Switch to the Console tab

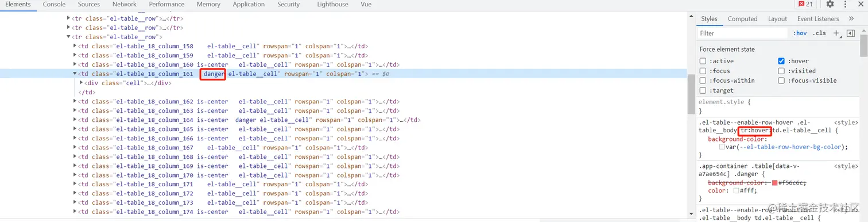coord(54,4)
